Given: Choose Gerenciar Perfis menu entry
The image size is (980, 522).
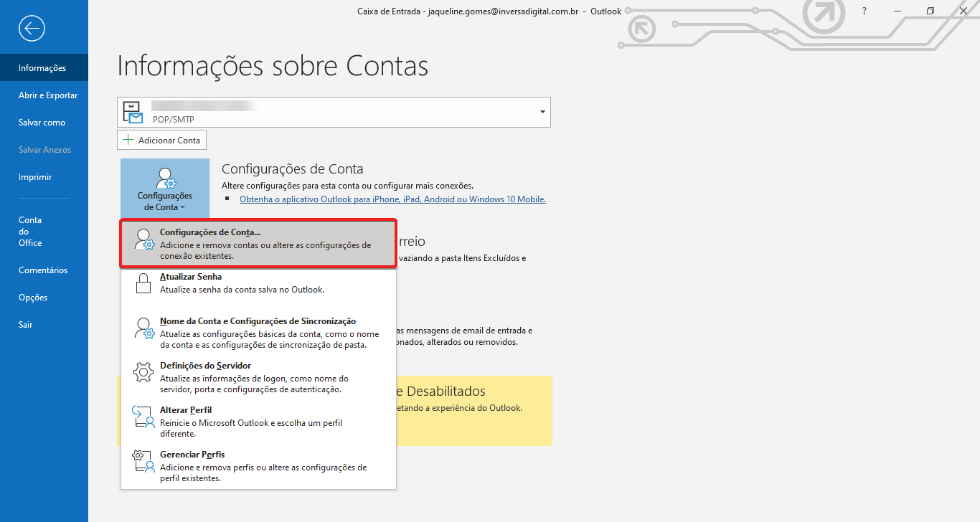Looking at the screenshot, I should pos(258,466).
